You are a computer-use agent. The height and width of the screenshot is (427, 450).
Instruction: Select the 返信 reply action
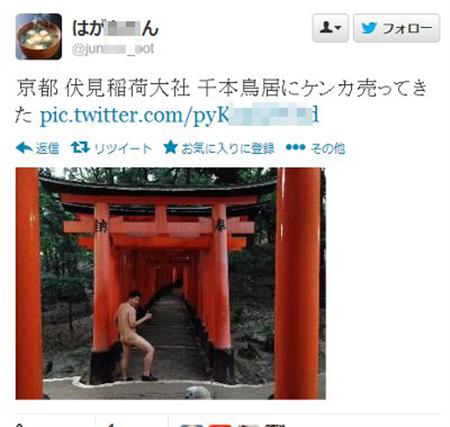[x=48, y=148]
